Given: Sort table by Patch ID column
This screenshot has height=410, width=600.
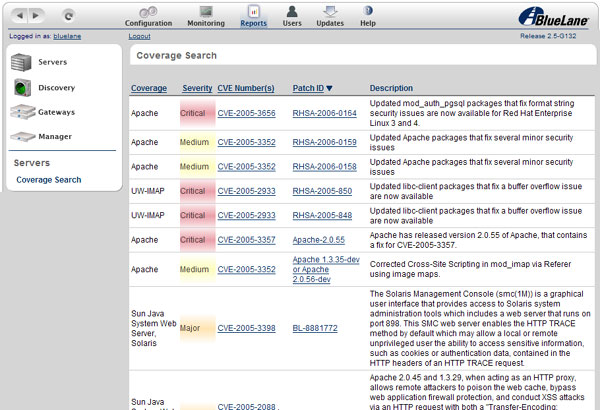Looking at the screenshot, I should [x=313, y=89].
